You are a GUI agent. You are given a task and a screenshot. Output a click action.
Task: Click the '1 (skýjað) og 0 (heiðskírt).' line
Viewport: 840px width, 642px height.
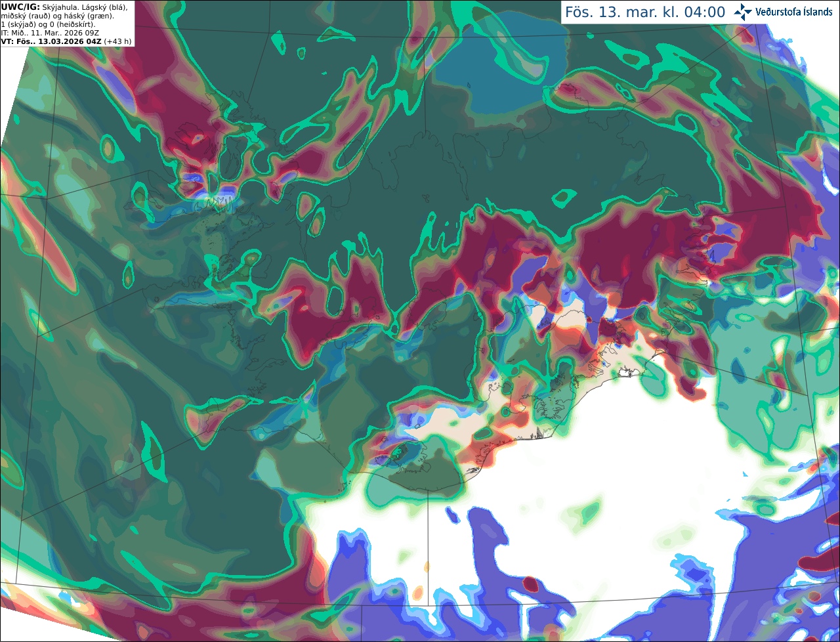pos(48,24)
